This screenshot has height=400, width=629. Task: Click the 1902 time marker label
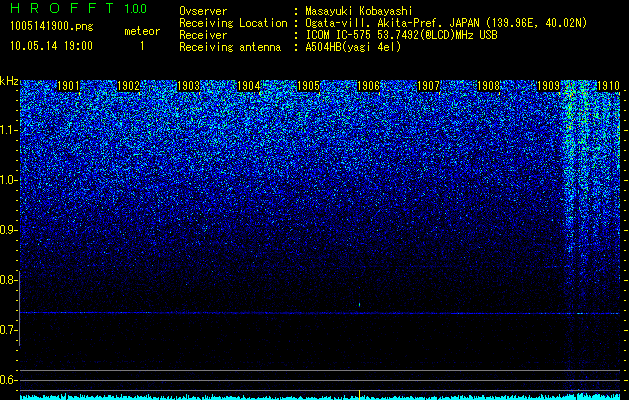[x=128, y=86]
